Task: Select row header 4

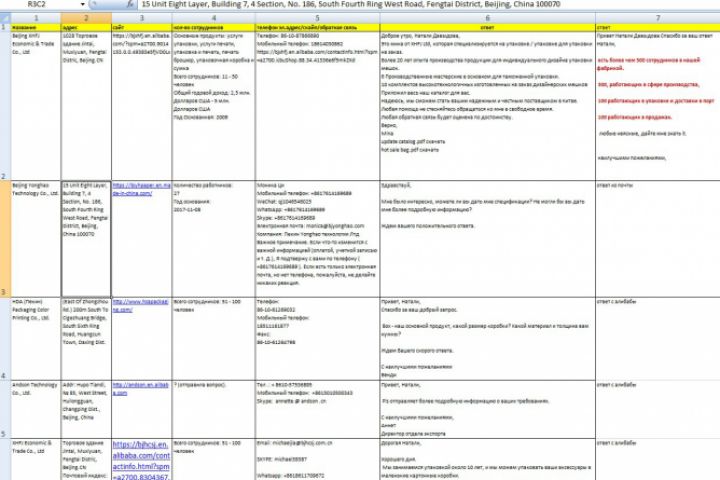Action: (x=5, y=339)
